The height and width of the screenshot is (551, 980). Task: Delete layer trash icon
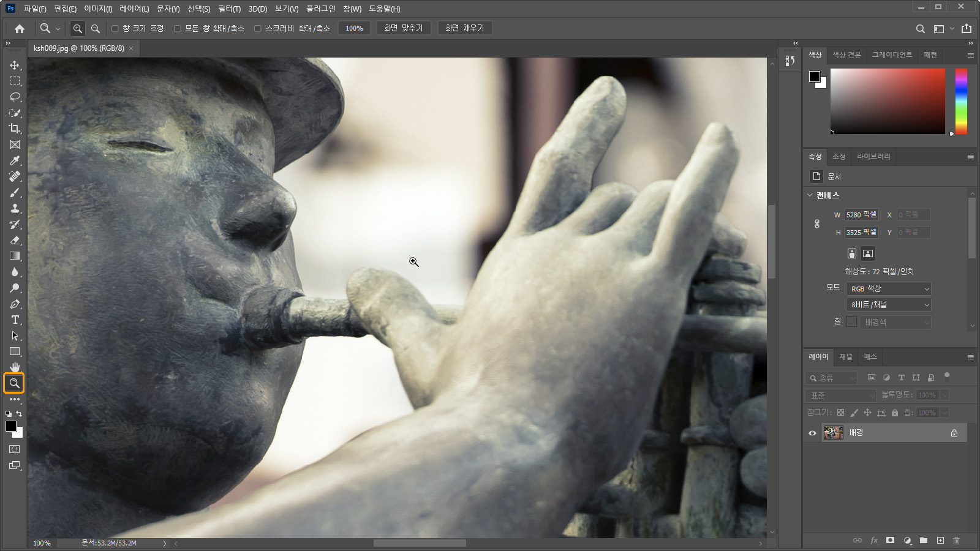[956, 540]
